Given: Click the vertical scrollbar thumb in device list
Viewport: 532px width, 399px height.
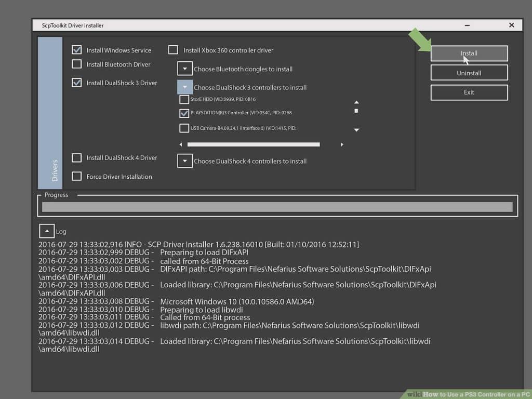Looking at the screenshot, I should click(x=356, y=111).
